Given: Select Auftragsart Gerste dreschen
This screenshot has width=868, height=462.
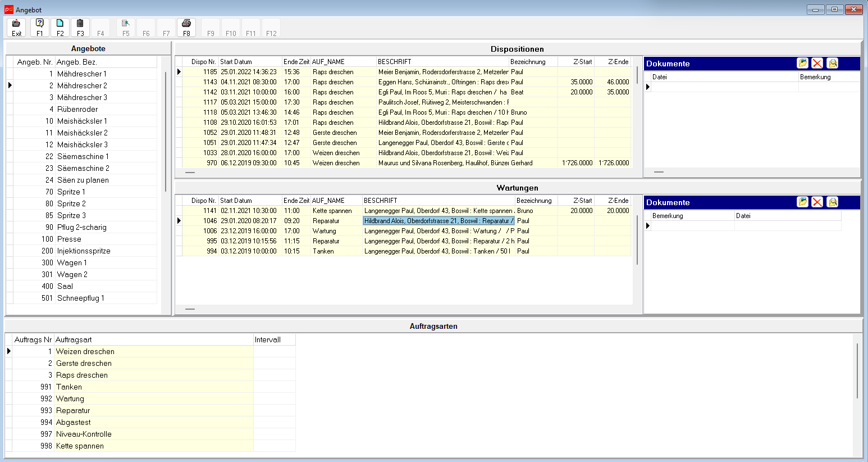Looking at the screenshot, I should 154,363.
